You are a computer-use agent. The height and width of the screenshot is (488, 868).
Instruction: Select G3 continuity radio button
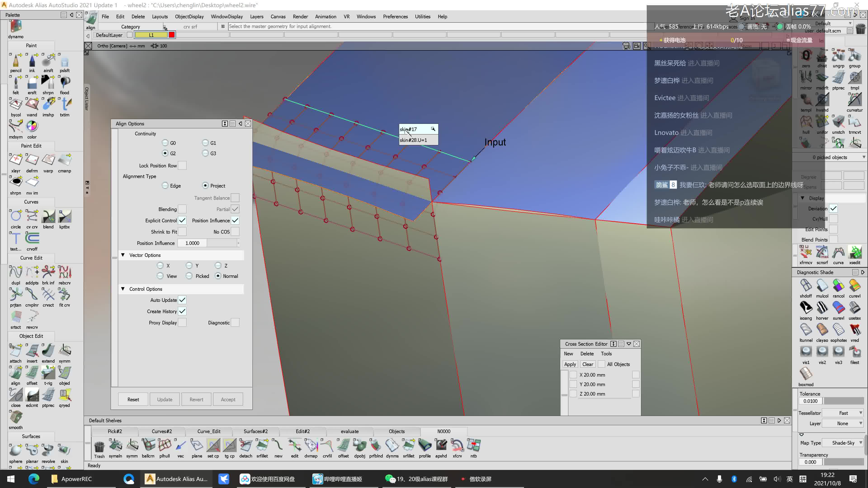(x=205, y=153)
